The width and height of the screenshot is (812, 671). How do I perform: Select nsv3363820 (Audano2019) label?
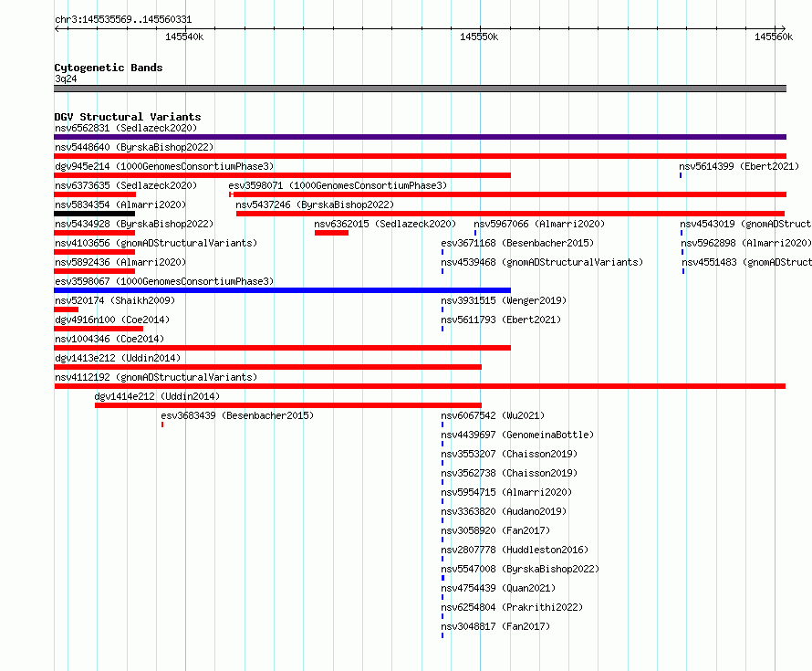point(504,511)
